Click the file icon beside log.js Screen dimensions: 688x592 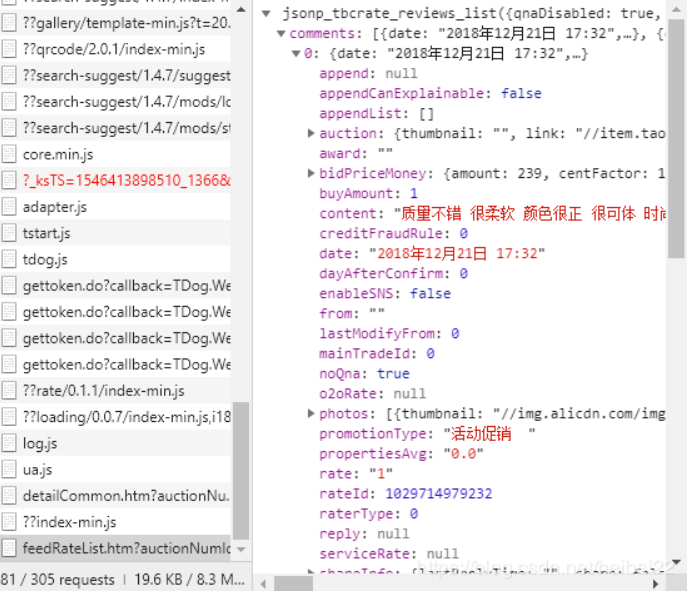click(x=10, y=443)
